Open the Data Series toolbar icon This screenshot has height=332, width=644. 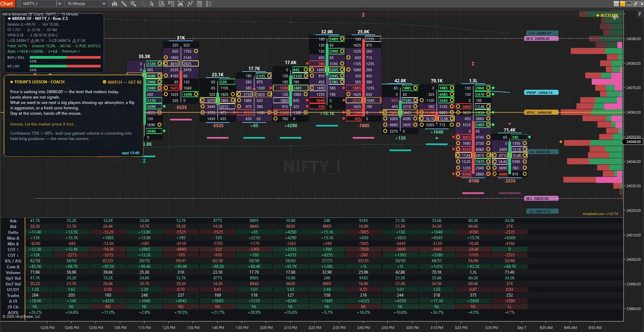point(180,4)
